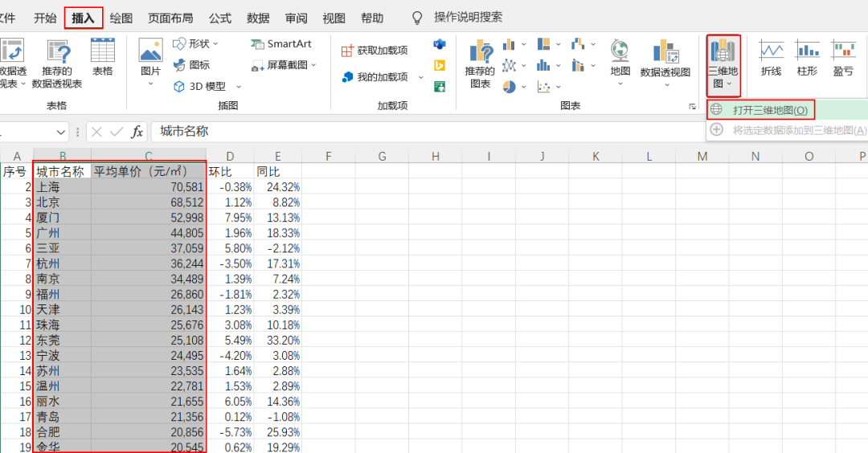Open the 我的加载项 dropdown arrow
The image size is (868, 453).
(420, 77)
